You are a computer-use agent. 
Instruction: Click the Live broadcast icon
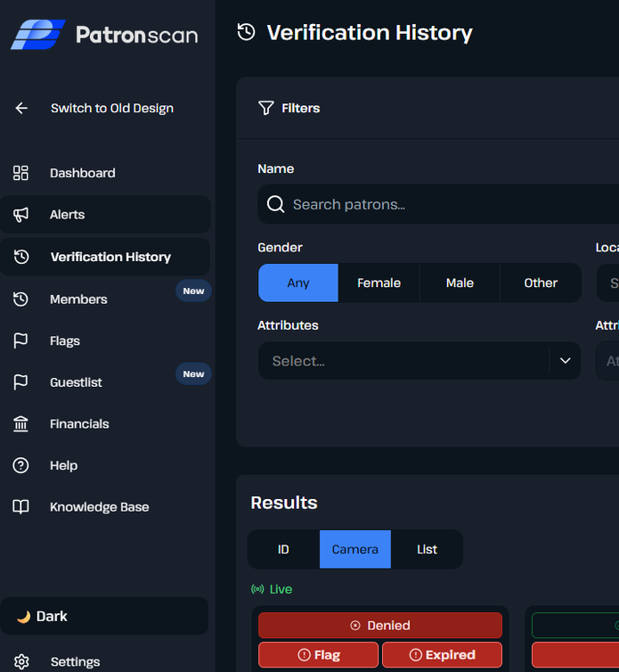pos(257,589)
